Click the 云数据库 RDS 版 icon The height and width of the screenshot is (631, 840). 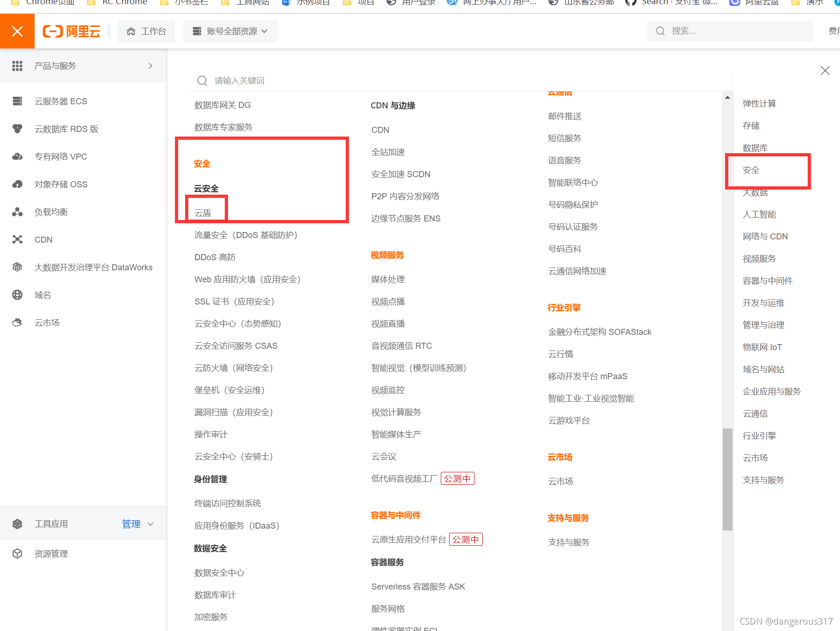(17, 129)
